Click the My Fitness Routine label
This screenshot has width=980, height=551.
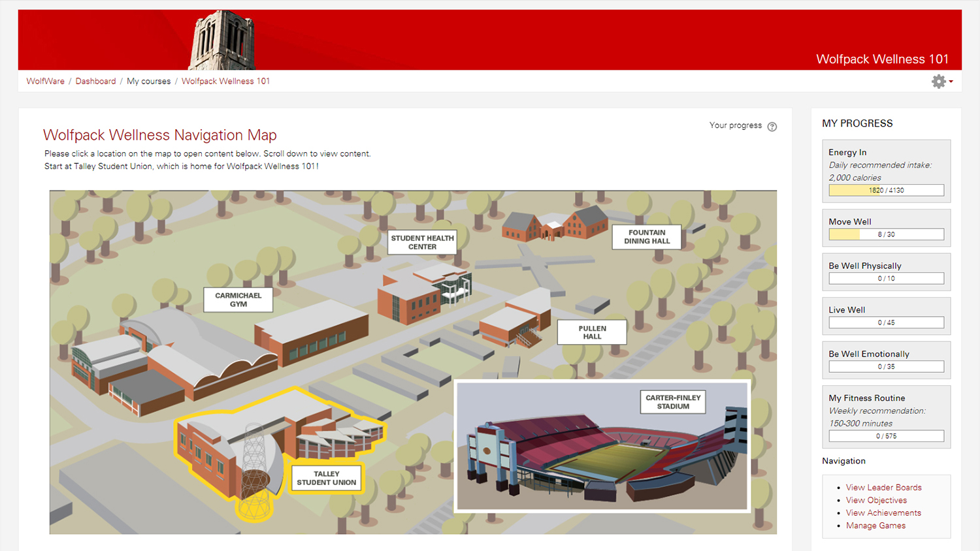(x=867, y=398)
